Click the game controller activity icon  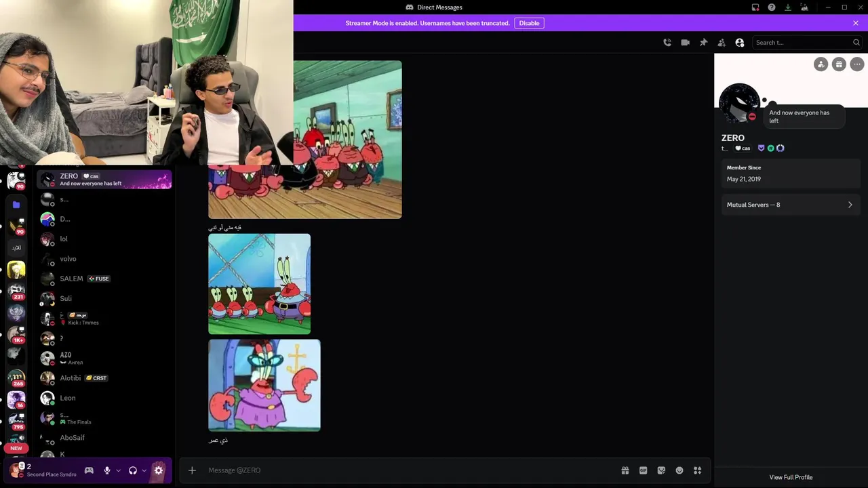pyautogui.click(x=89, y=470)
